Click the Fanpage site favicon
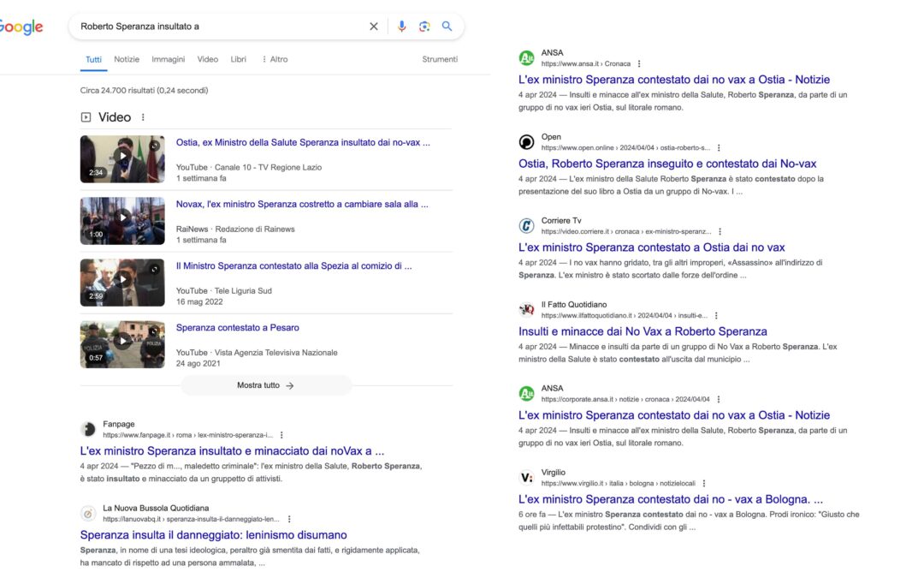 coord(88,429)
